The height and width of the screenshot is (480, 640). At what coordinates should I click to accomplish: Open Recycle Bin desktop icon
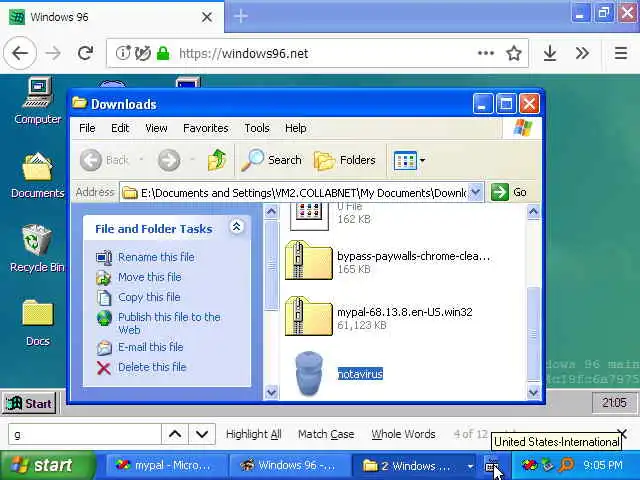tap(37, 249)
